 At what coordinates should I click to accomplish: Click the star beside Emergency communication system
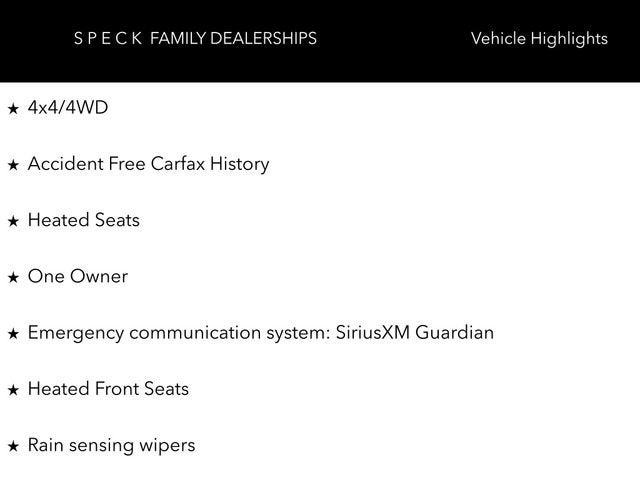pyautogui.click(x=13, y=333)
